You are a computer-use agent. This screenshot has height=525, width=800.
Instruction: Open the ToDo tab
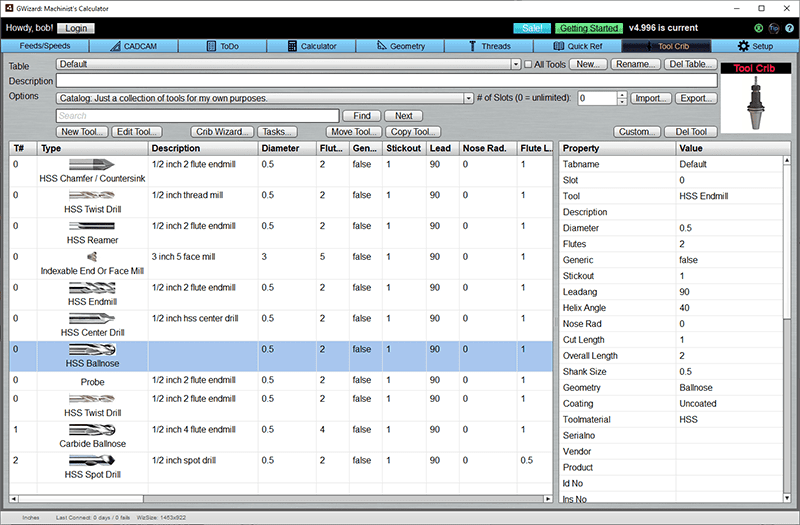222,46
